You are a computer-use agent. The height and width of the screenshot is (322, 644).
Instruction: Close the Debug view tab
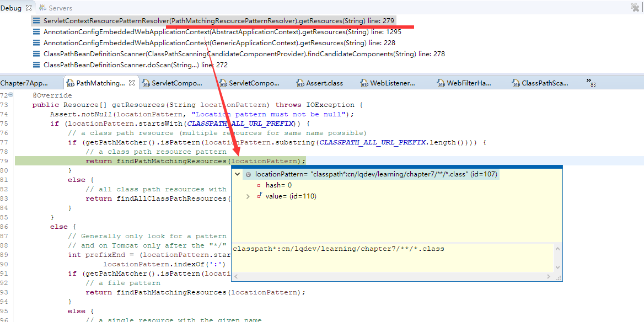29,8
